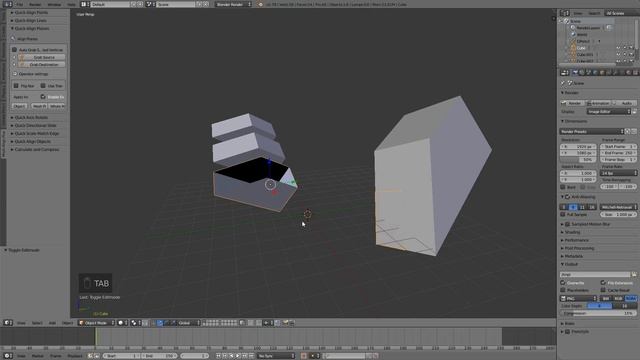Click the properties editor type icon

click(x=565, y=73)
